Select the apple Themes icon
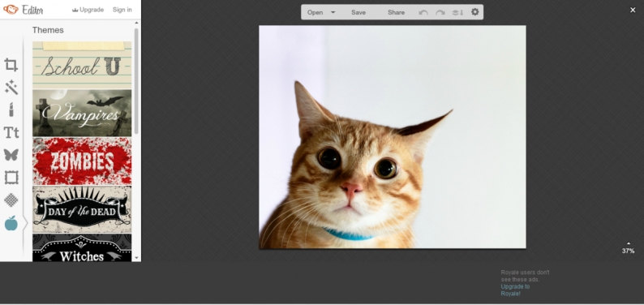This screenshot has height=305, width=644. (11, 223)
